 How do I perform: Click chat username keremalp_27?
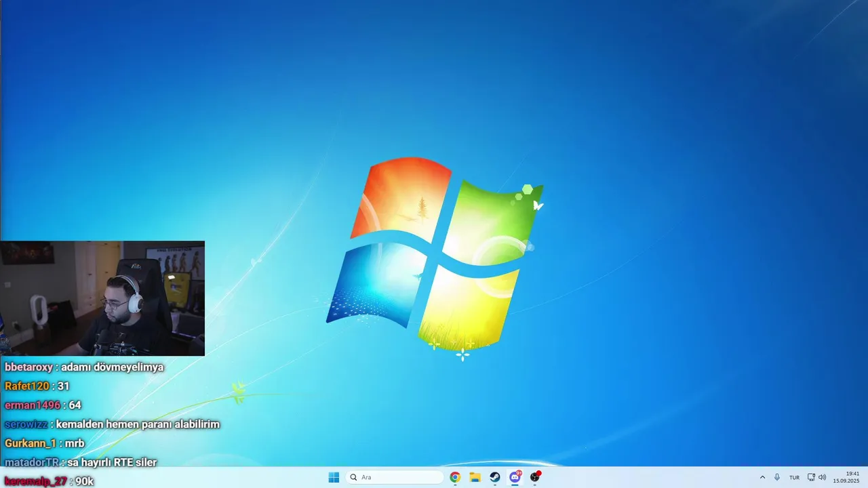[36, 481]
